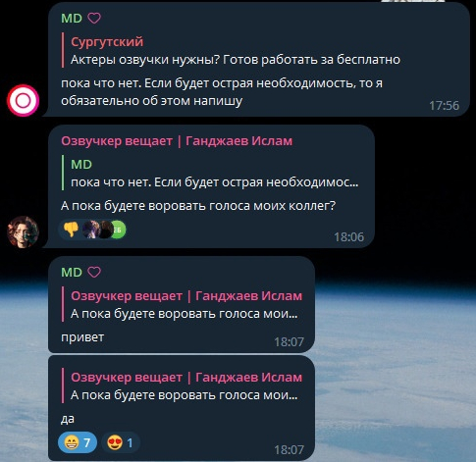Open the red-white circle avatar of MD
The width and height of the screenshot is (476, 462).
(x=24, y=101)
